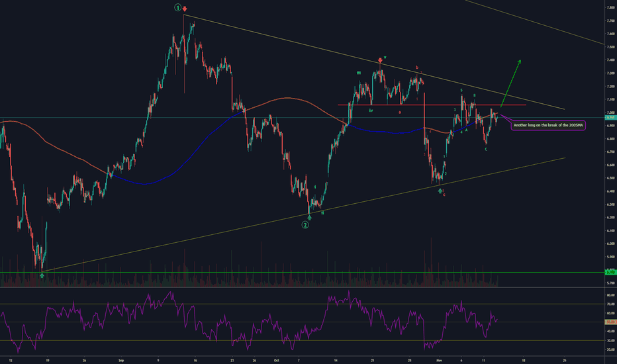Click the 25 date axis label
Viewport: 617px width, 364px height.
pos(565,360)
